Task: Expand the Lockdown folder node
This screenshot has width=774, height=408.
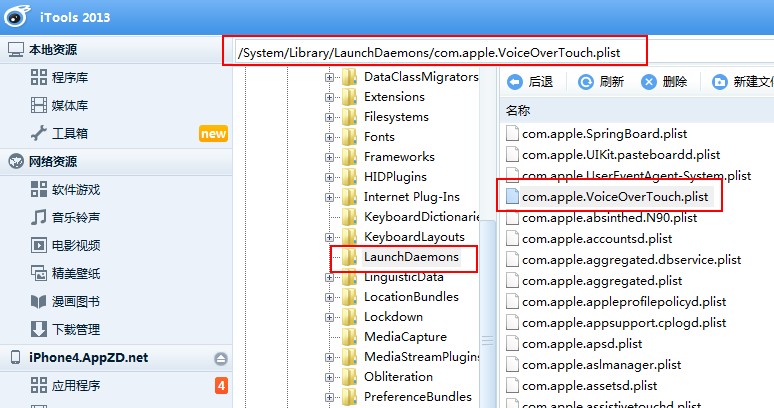Action: [x=329, y=317]
